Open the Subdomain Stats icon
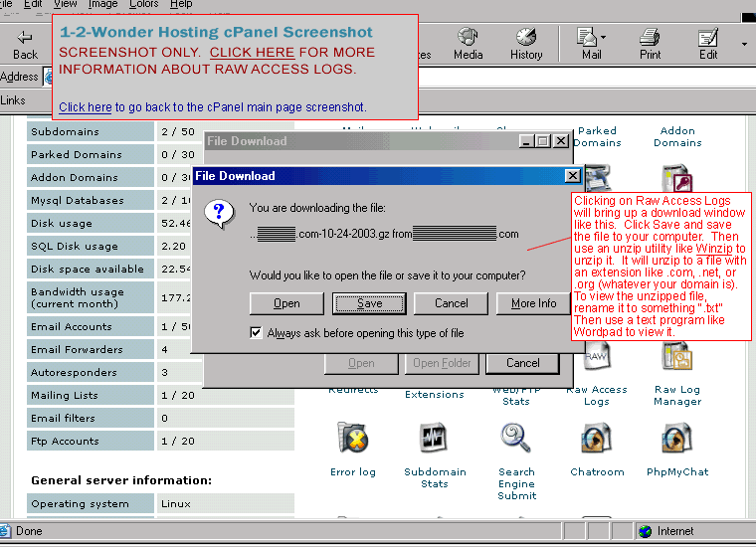The height and width of the screenshot is (547, 756). [x=434, y=438]
